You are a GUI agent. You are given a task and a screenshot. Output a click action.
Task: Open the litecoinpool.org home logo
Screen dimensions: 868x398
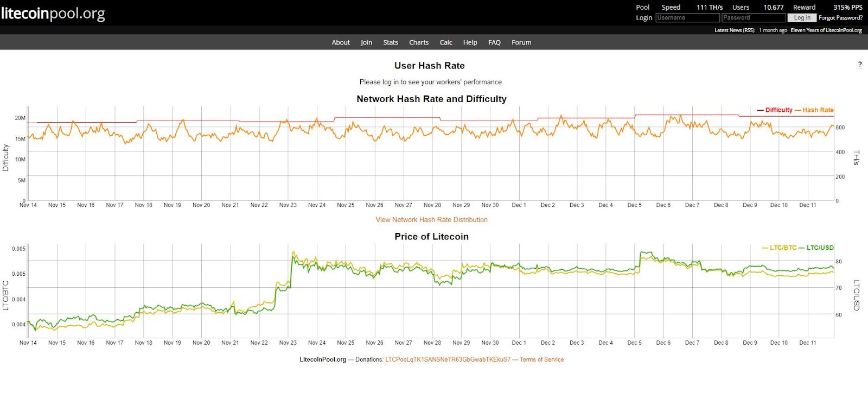click(x=53, y=13)
